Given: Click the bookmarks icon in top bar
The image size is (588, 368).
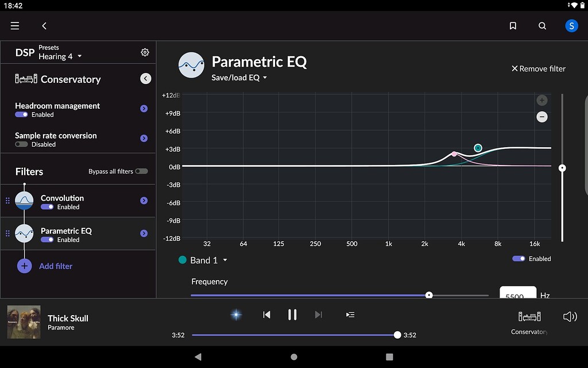Looking at the screenshot, I should [513, 25].
